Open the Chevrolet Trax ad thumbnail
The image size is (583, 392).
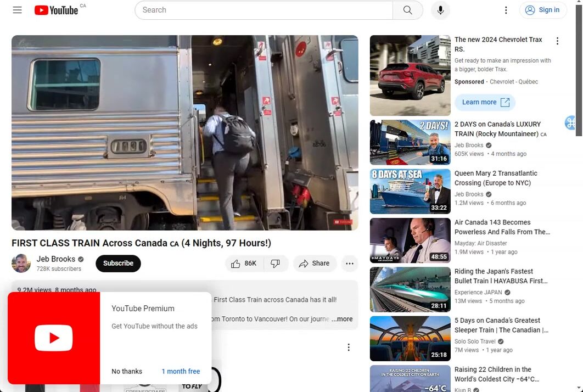[410, 76]
